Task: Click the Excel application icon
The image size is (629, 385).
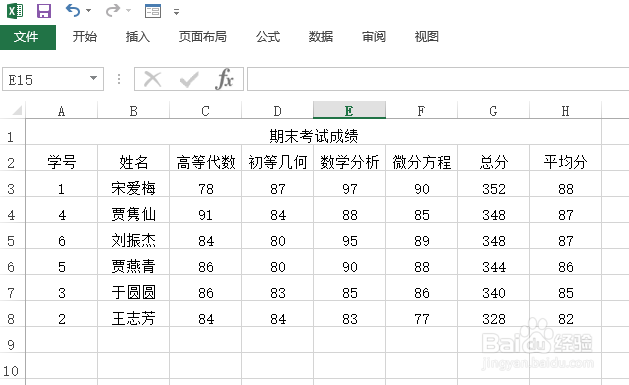Action: pyautogui.click(x=15, y=11)
